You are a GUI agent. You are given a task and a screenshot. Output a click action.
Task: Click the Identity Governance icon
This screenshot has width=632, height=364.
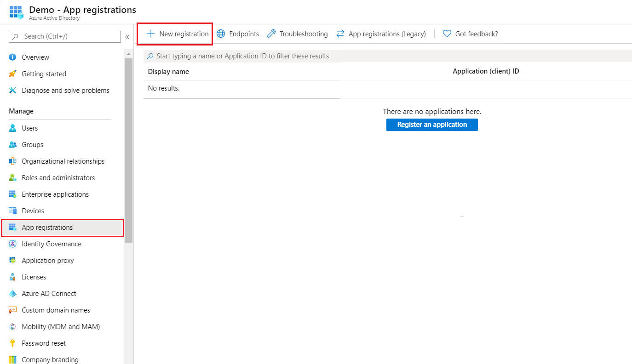[12, 244]
